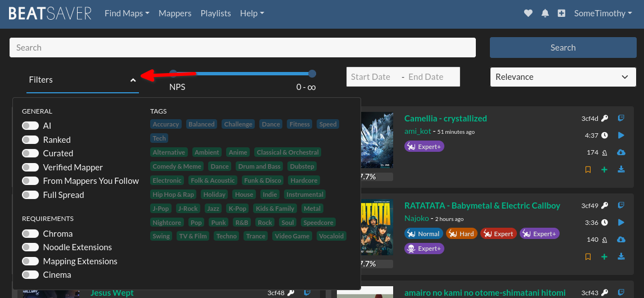Viewport: 644px width, 298px height.
Task: Select the Drum and Bass tag
Action: [x=259, y=166]
